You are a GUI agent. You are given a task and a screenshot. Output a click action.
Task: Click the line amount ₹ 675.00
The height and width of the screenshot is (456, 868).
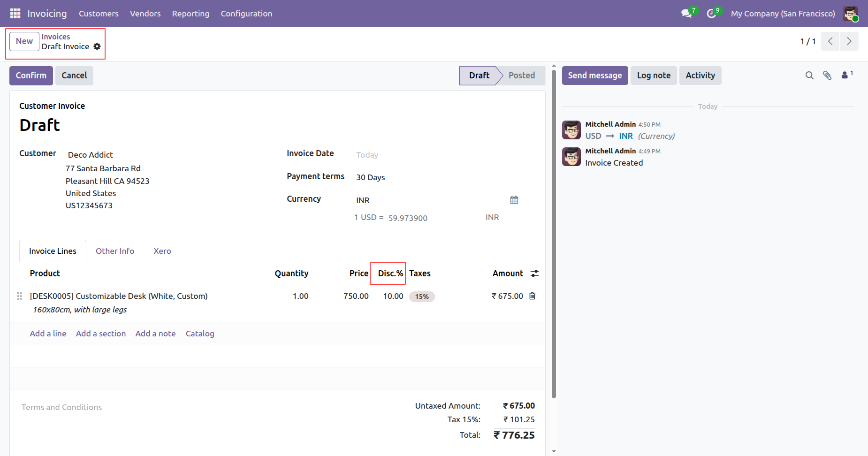point(507,296)
